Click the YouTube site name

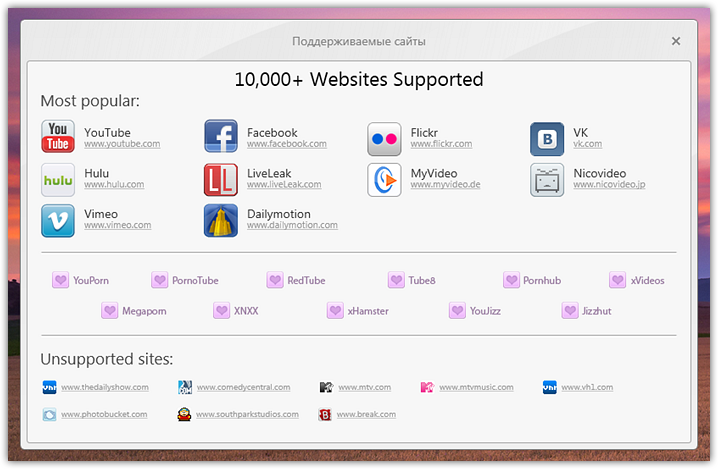coord(108,132)
